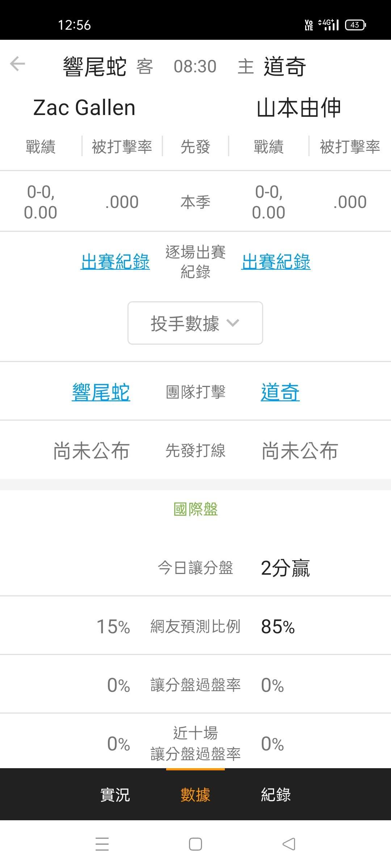Viewport: 391px width, 868px height.
Task: Open the 道奇 team batting link
Action: pyautogui.click(x=280, y=392)
